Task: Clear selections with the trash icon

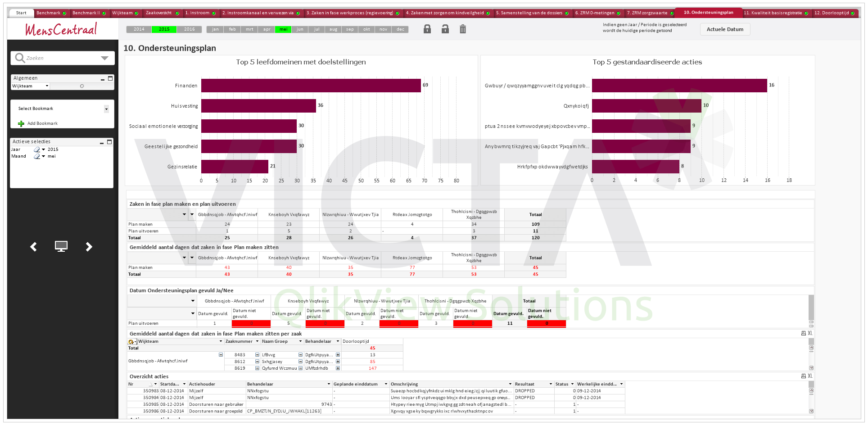Action: tap(463, 29)
